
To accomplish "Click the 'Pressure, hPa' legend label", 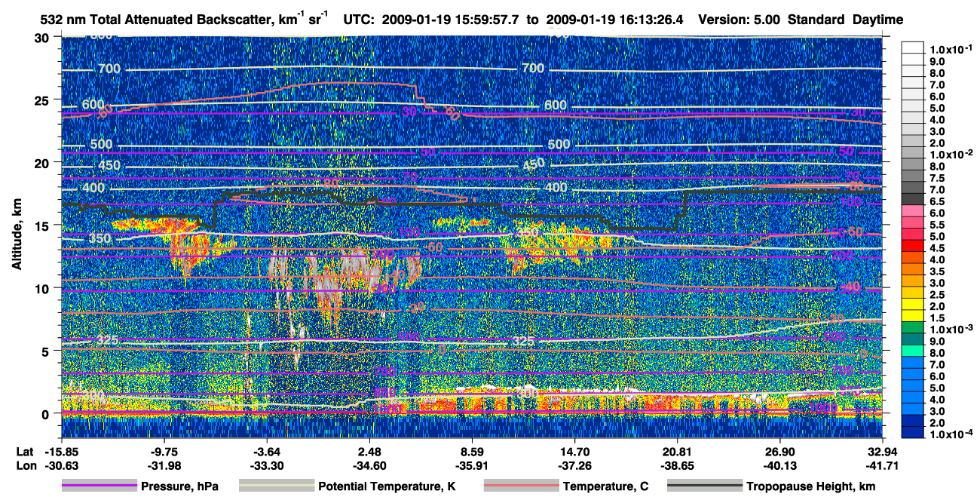I will [x=179, y=486].
